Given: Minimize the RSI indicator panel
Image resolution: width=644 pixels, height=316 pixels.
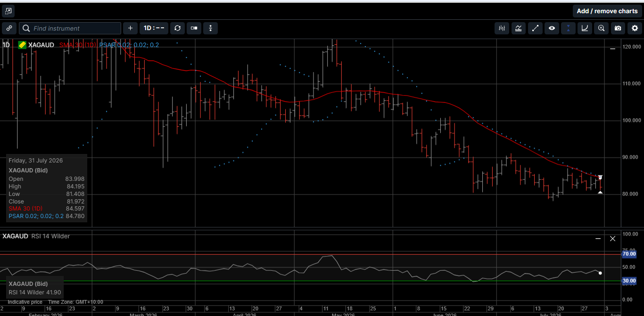Looking at the screenshot, I should coord(598,239).
